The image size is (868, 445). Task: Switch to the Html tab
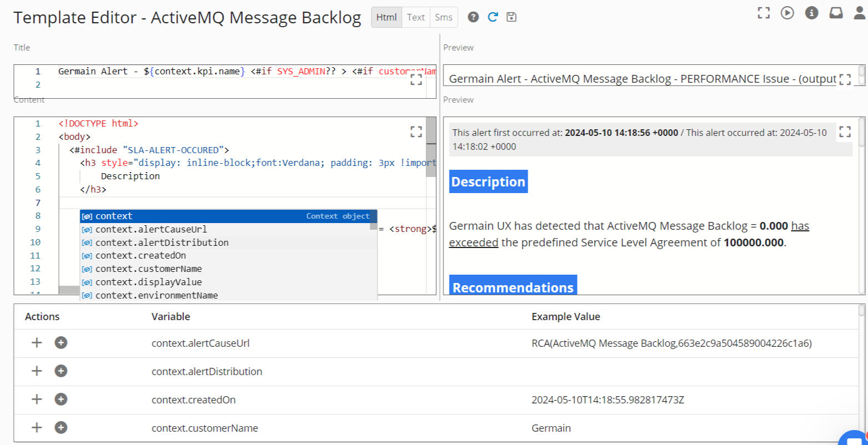387,17
